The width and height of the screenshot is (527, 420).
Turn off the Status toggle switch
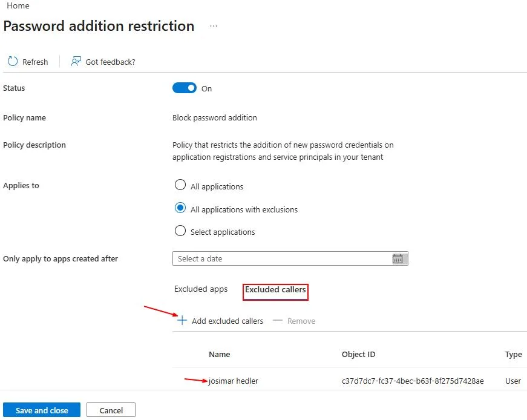[x=184, y=88]
